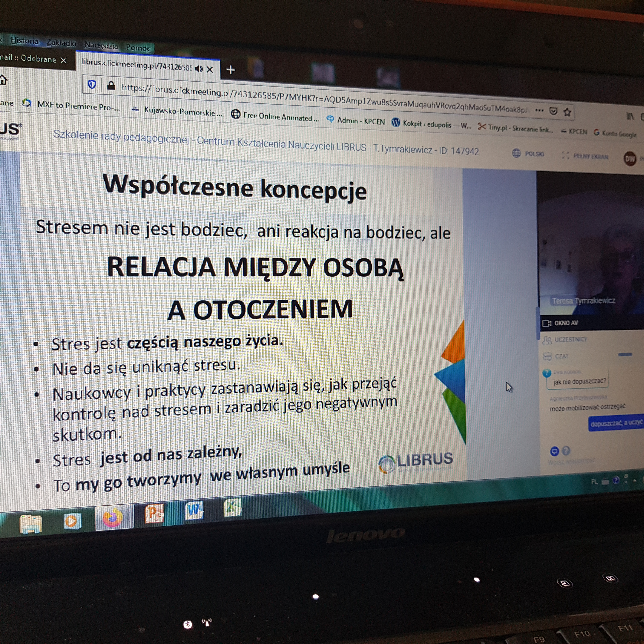Click the Pocket save icon
This screenshot has height=644, width=644.
click(x=553, y=111)
